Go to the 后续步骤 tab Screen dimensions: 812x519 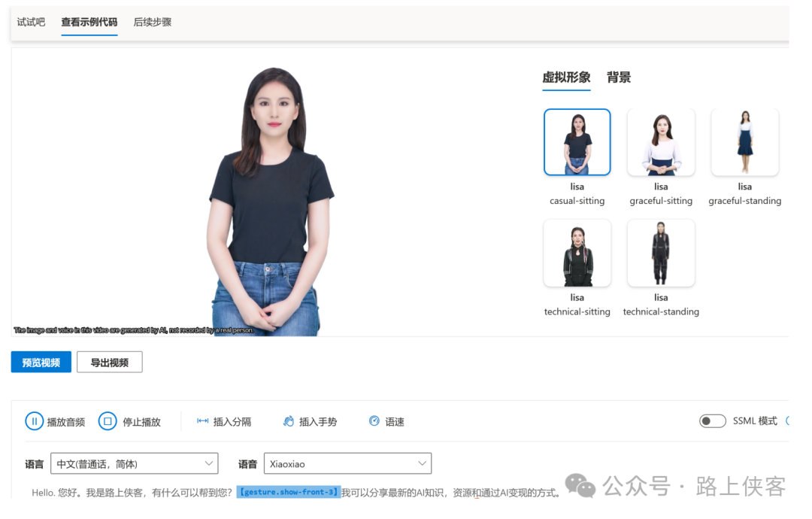tap(152, 23)
